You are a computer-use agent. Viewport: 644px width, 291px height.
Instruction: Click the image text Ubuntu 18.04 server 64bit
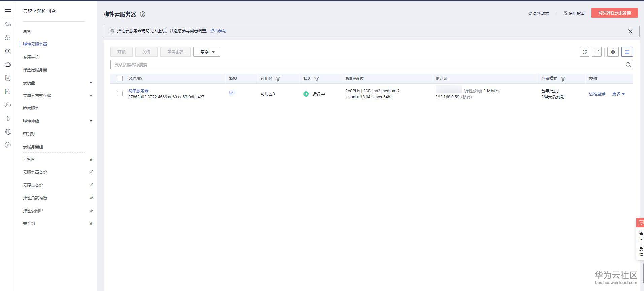tap(369, 97)
